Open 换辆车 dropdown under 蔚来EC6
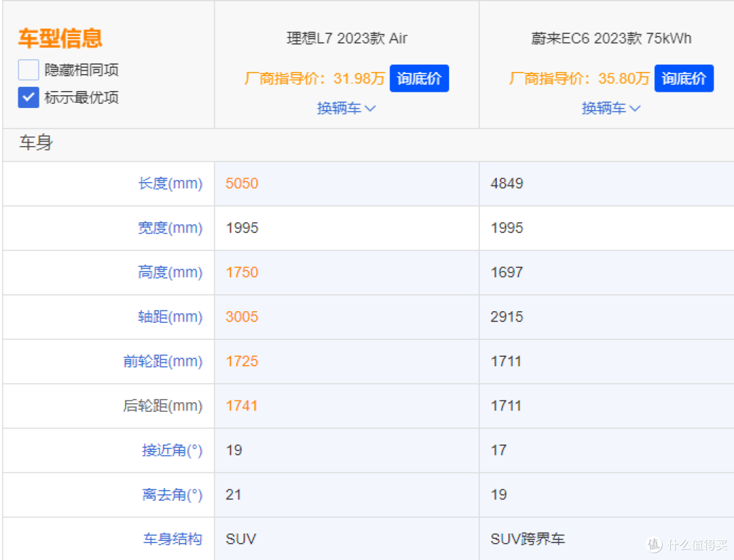This screenshot has width=734, height=560. coord(611,108)
